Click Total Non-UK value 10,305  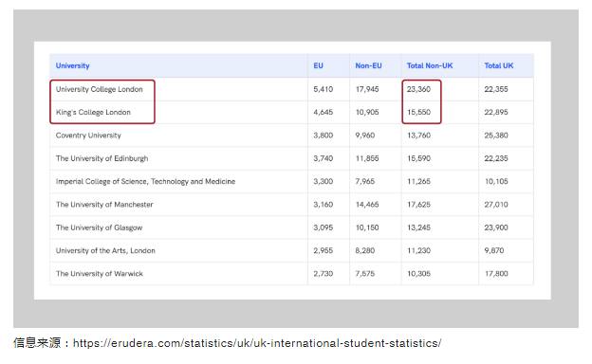pos(418,273)
